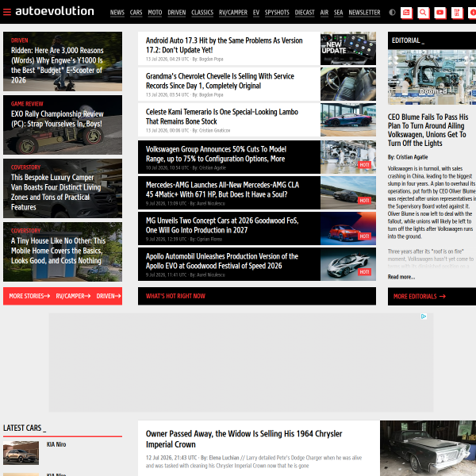This screenshot has width=476, height=476.
Task: Click the autoevolution logo
Action: tap(55, 11)
